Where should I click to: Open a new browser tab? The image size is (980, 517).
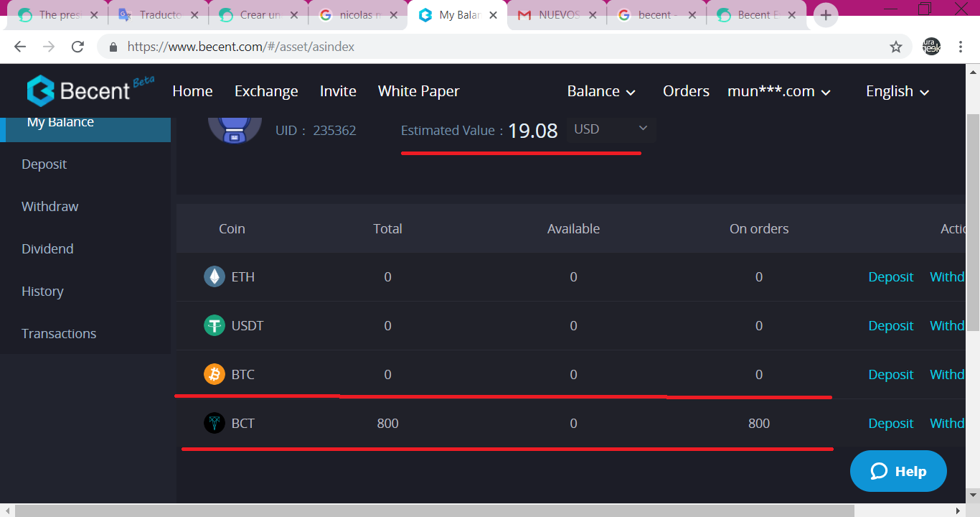[x=826, y=15]
